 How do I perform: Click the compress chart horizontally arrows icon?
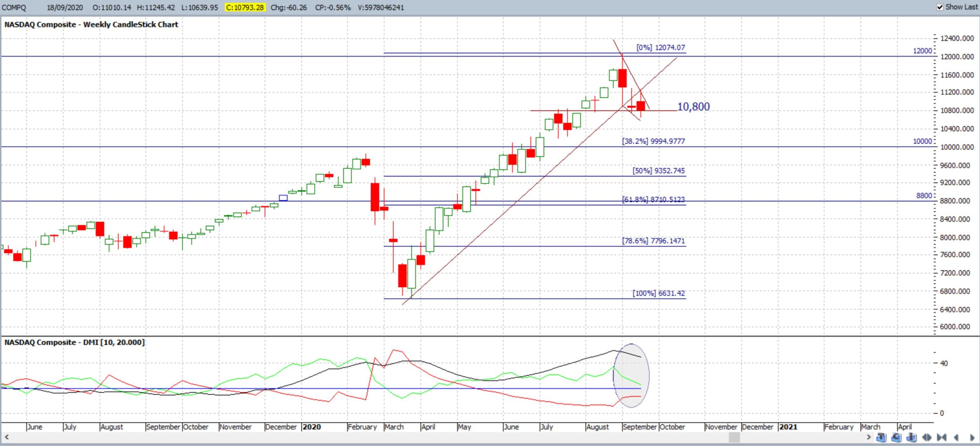click(942, 437)
